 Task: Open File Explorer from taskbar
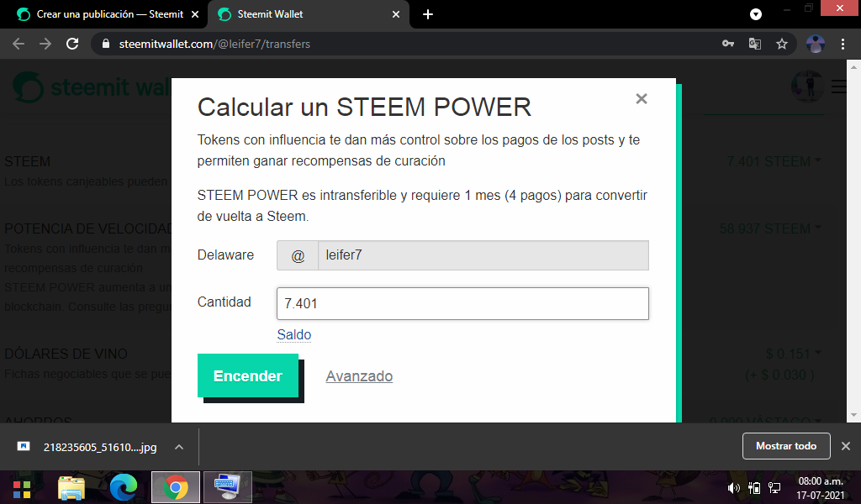[x=71, y=487]
